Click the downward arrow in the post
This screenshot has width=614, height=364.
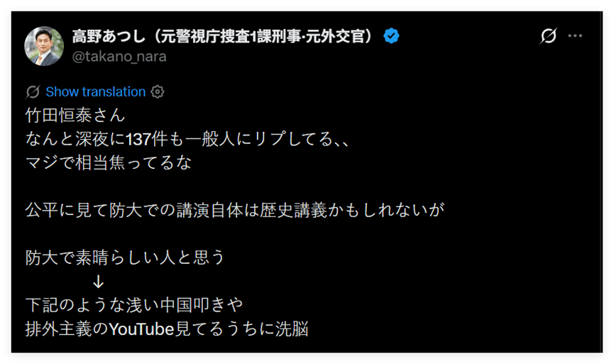[99, 282]
